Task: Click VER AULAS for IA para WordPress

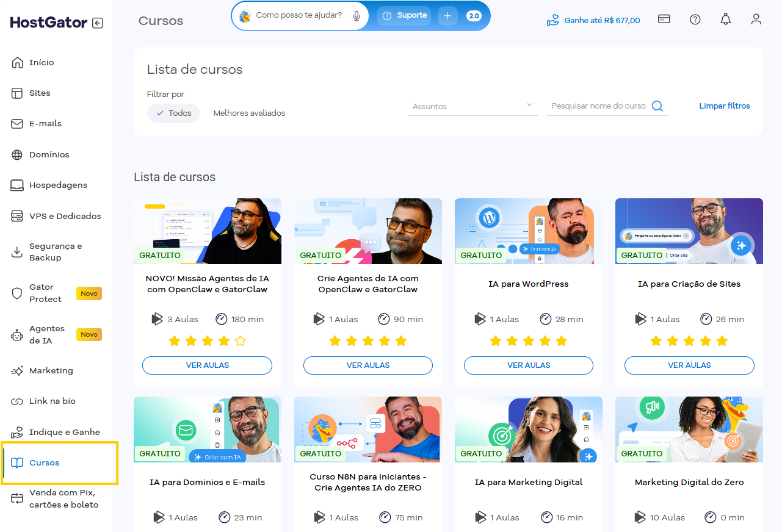Action: (529, 365)
